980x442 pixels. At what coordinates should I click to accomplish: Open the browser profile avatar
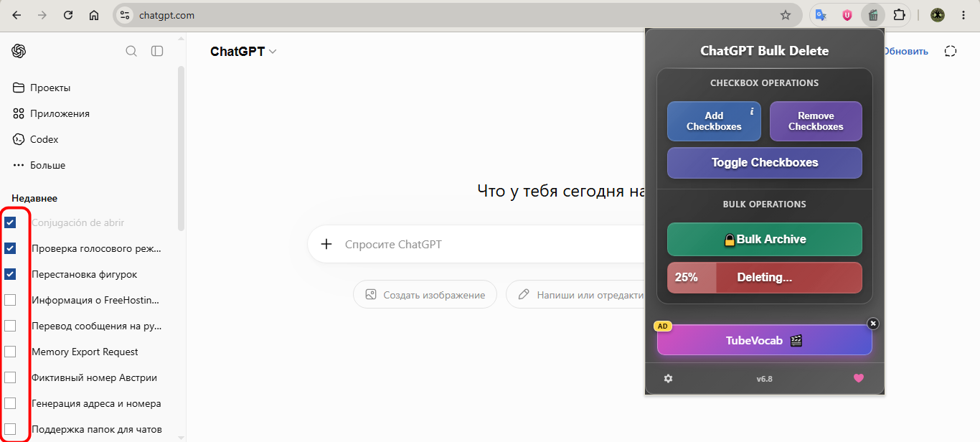pos(938,15)
